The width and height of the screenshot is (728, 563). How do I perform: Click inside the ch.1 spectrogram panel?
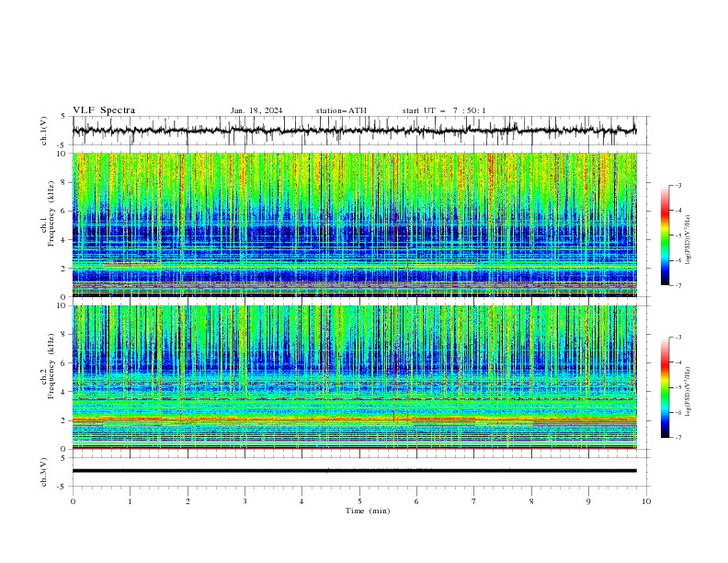pos(355,224)
